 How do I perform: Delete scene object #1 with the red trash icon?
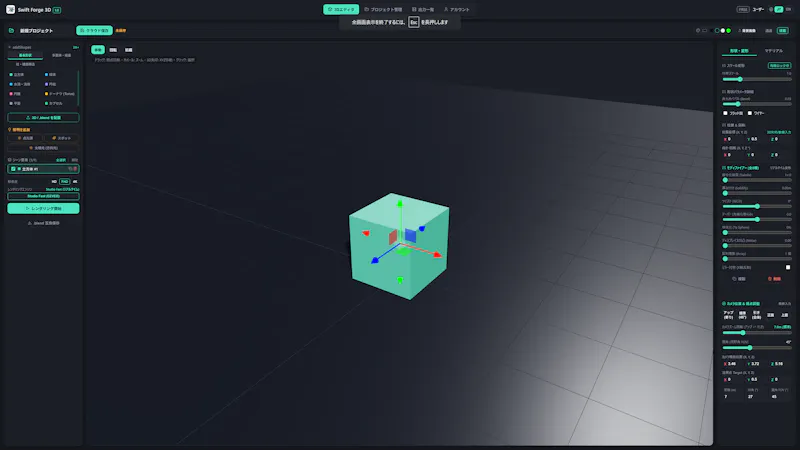(75, 169)
